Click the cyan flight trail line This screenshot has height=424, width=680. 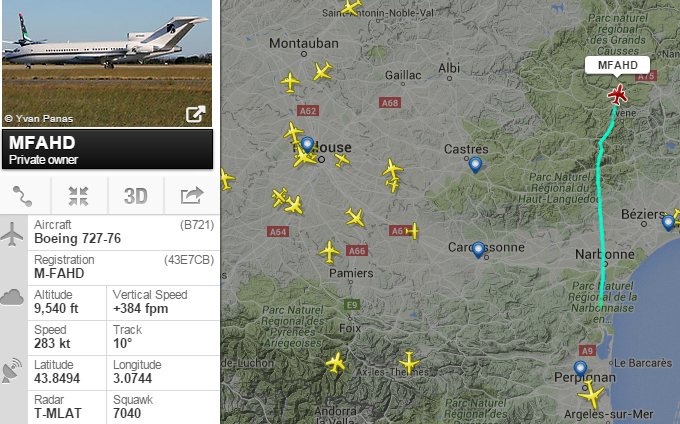pyautogui.click(x=600, y=208)
